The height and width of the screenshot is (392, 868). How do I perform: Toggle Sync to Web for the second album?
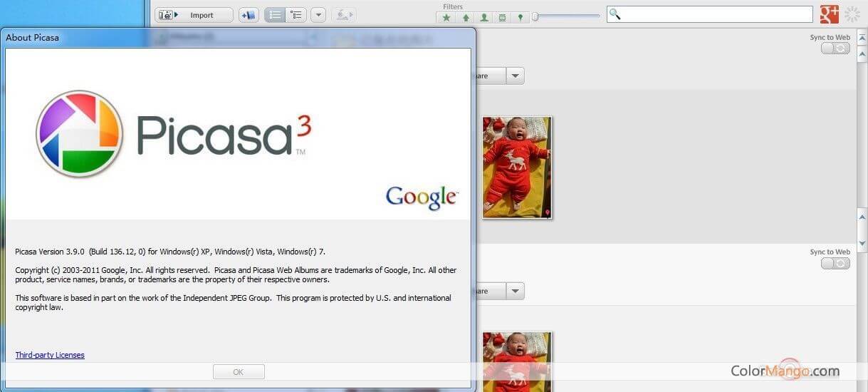coord(835,263)
